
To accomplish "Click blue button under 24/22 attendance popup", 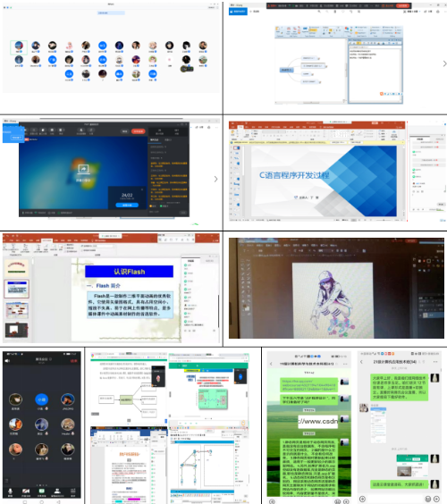I will pyautogui.click(x=127, y=205).
